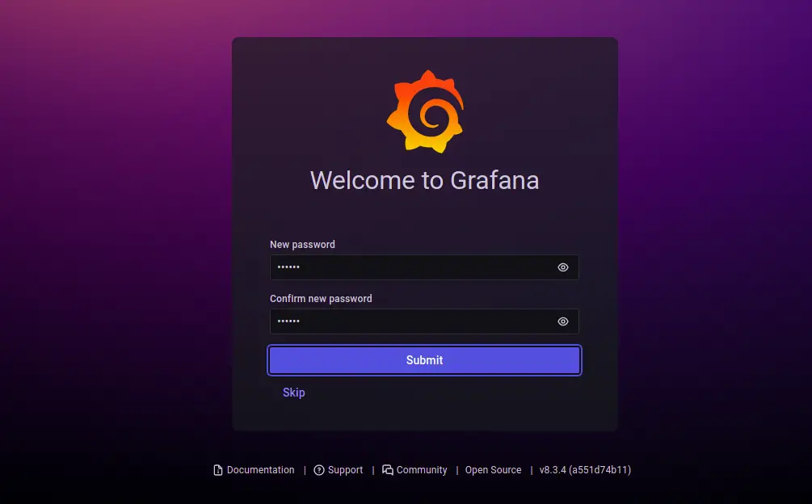Click the Grafana logo
This screenshot has width=812, height=504.
425,111
